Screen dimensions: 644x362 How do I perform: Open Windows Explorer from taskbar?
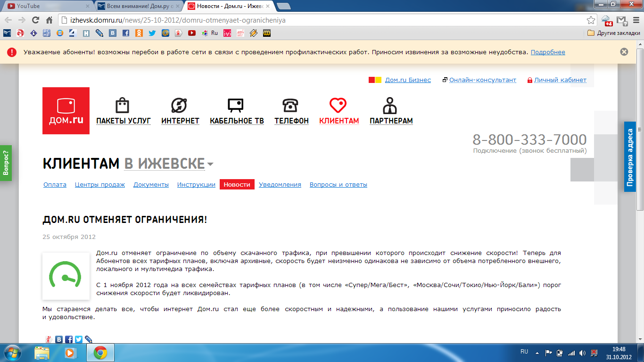[42, 353]
